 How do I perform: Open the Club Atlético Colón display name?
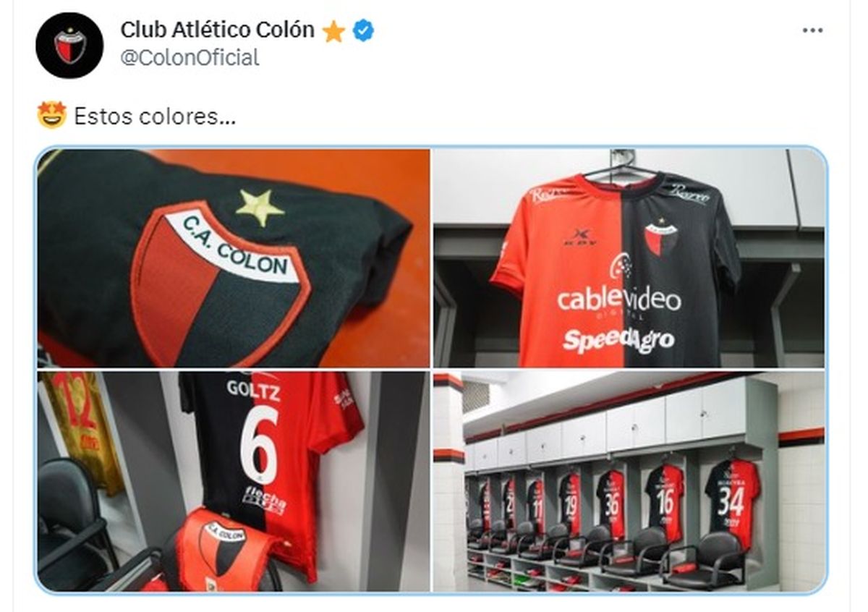[x=217, y=30]
